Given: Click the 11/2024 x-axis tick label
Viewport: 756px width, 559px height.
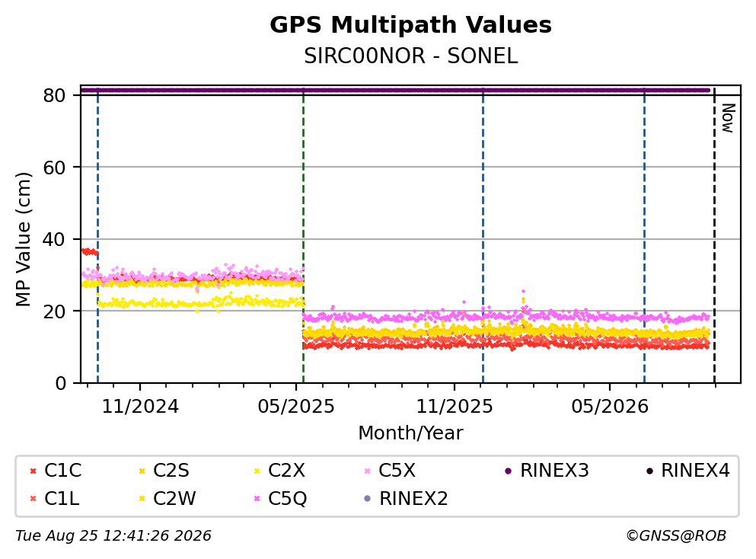Looking at the screenshot, I should click(140, 407).
